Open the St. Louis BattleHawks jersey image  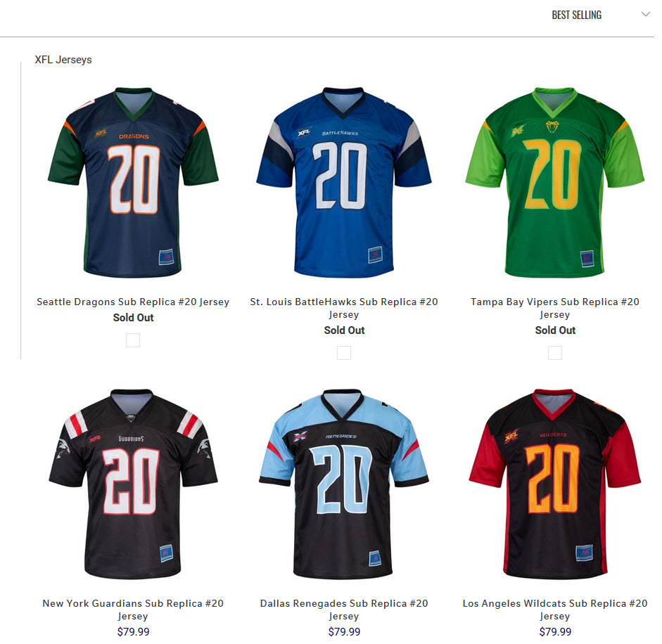(x=344, y=182)
